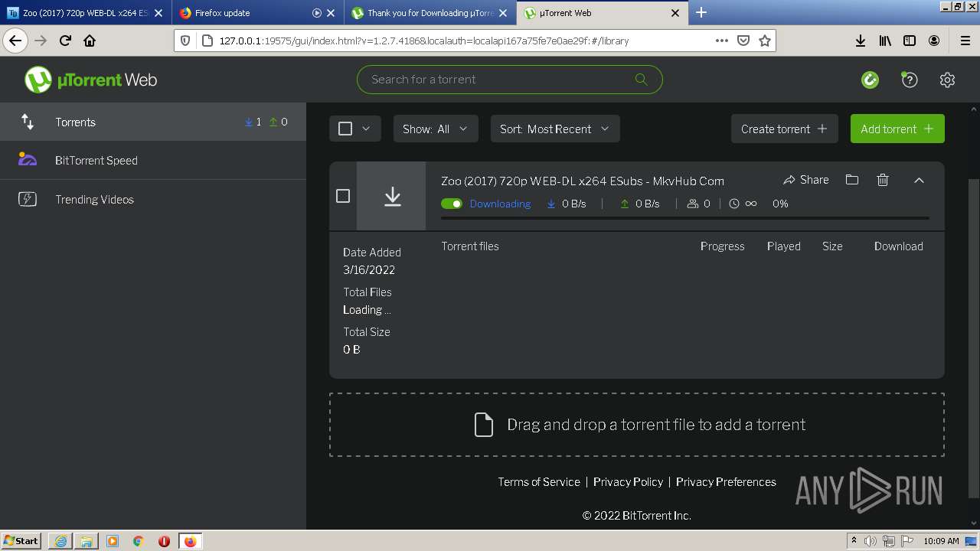Click the Search for a torrent field
980x551 pixels.
click(509, 80)
